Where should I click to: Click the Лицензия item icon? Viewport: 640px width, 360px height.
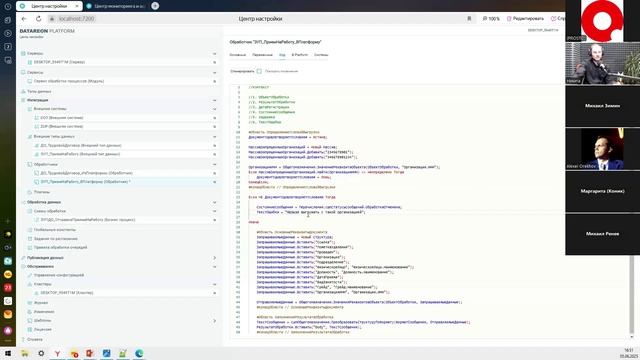(x=30, y=329)
